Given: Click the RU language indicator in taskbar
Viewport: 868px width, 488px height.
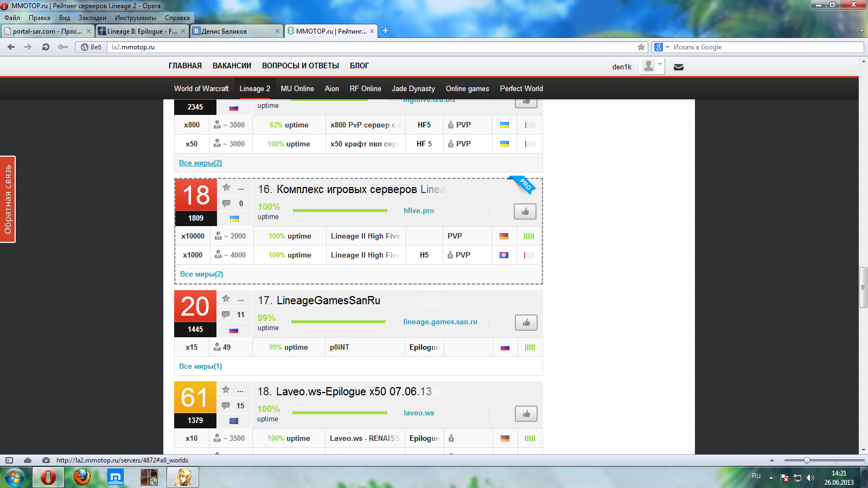Looking at the screenshot, I should [756, 476].
